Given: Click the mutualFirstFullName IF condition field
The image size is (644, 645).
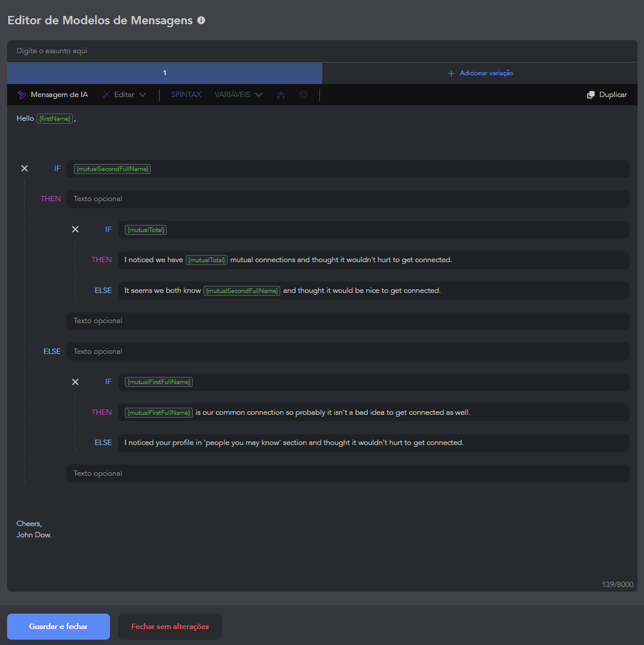Looking at the screenshot, I should (374, 382).
